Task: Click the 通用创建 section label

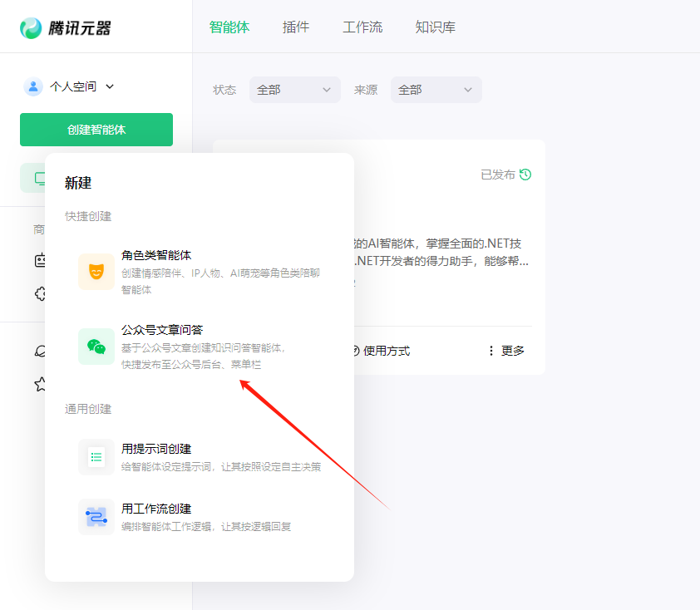Action: [x=88, y=409]
